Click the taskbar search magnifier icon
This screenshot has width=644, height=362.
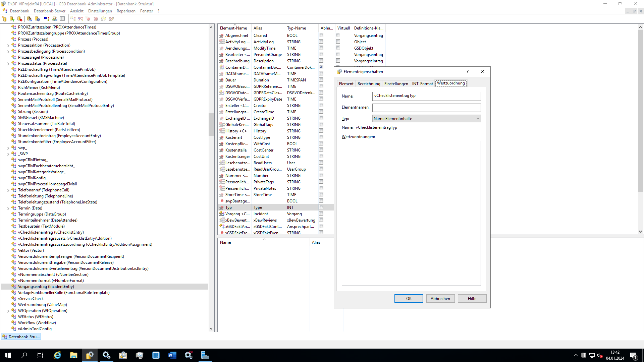click(24, 355)
